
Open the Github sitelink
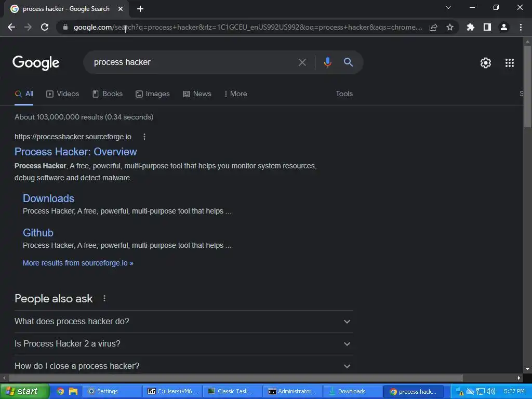pyautogui.click(x=38, y=233)
